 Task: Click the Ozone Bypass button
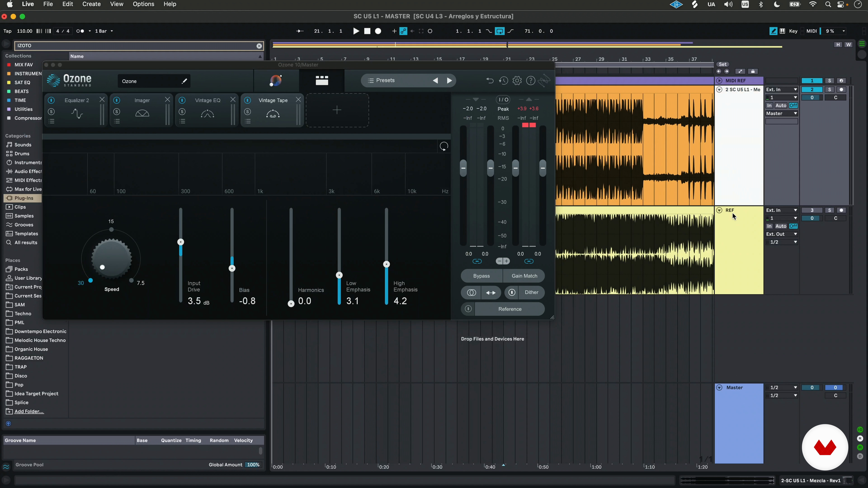[x=481, y=276]
